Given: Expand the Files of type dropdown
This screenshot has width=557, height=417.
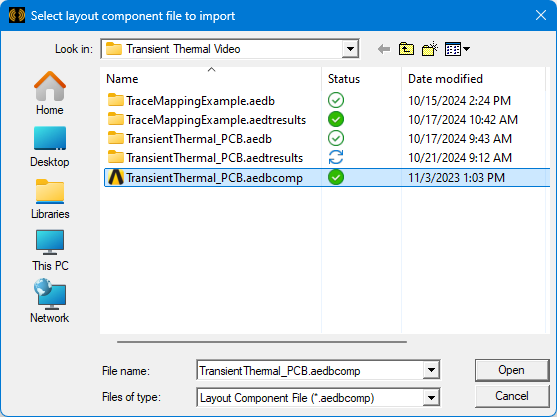Looking at the screenshot, I should pos(431,397).
